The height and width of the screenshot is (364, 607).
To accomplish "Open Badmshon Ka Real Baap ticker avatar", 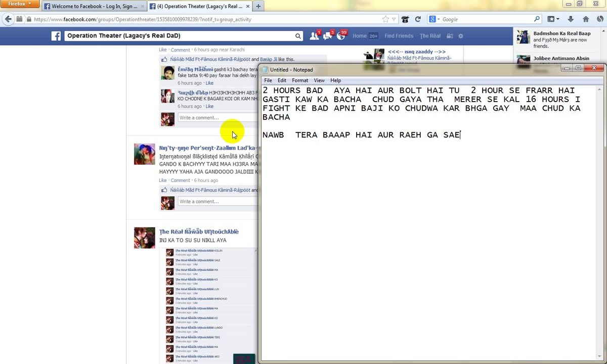I will [x=523, y=36].
